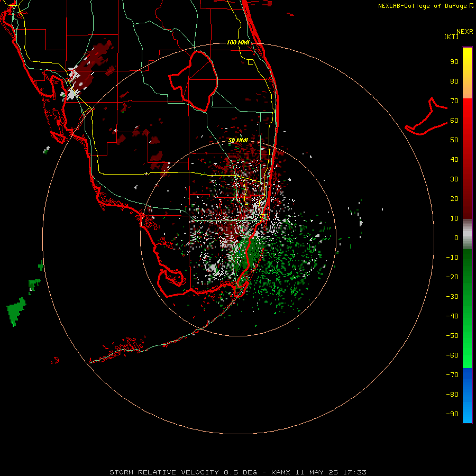Image resolution: width=476 pixels, height=476 pixels.
Task: Click the 100 NMI range ring label
Action: (238, 42)
